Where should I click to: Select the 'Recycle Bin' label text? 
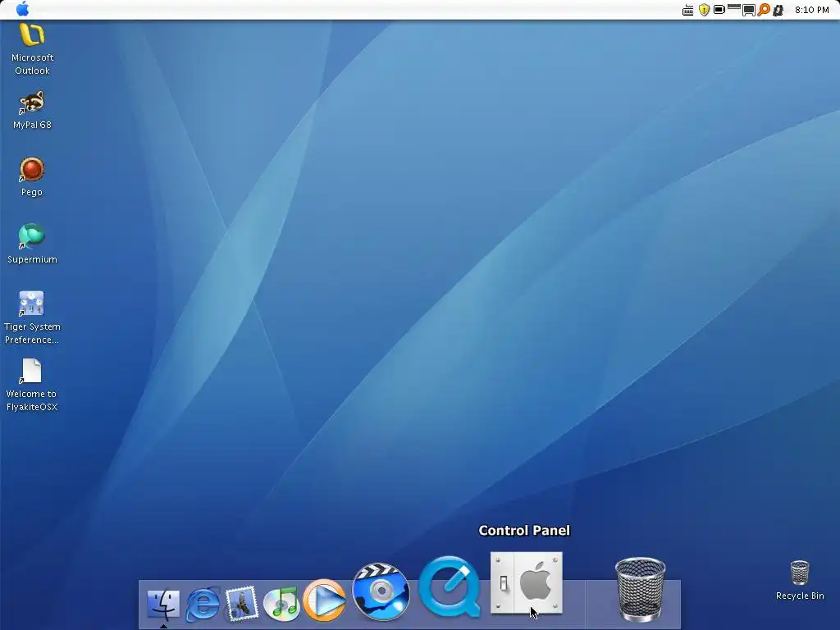pos(800,596)
